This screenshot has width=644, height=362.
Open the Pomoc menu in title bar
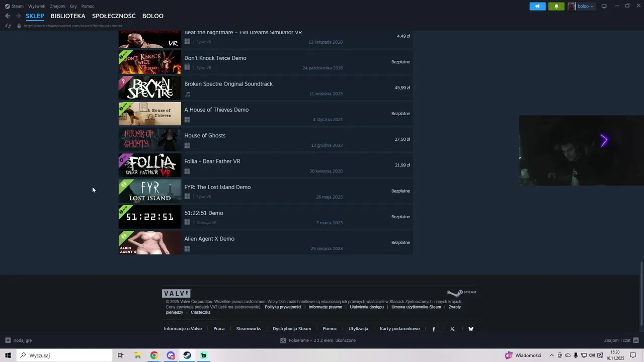point(88,6)
